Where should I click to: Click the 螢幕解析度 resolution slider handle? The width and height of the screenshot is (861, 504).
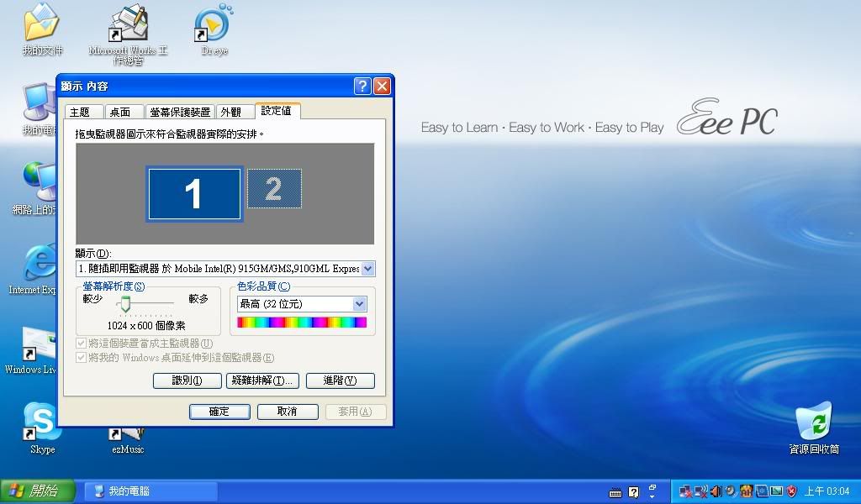click(125, 304)
